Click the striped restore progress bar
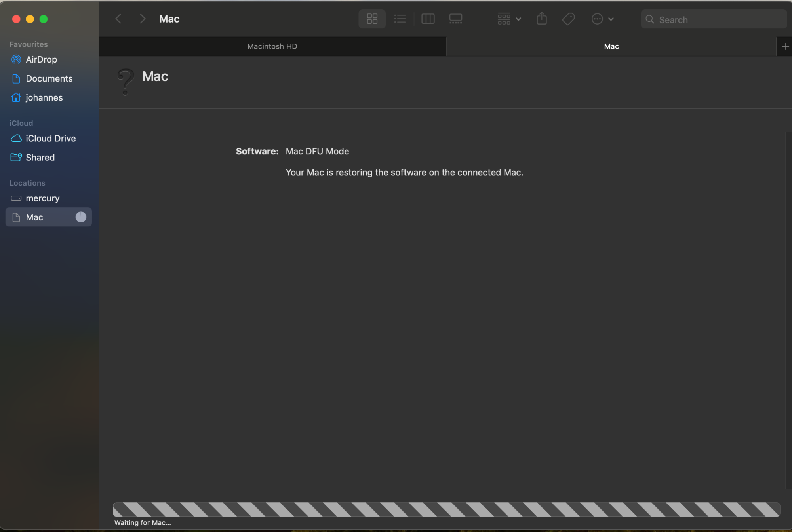 [446, 509]
